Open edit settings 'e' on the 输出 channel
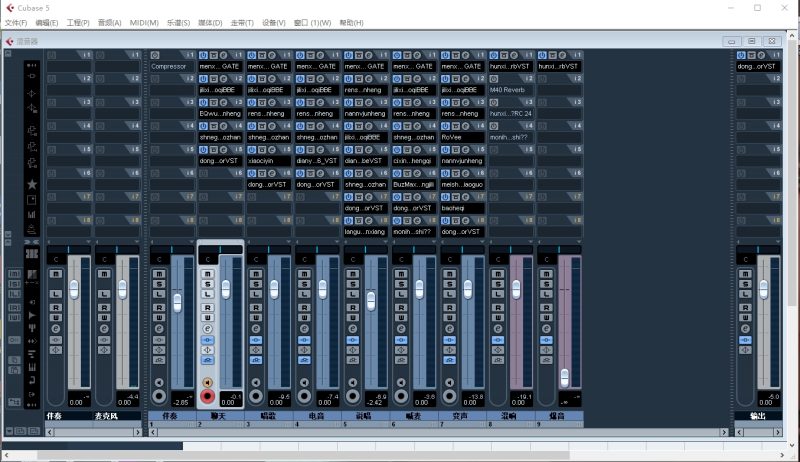Screen dimensions: 800x462 745,329
